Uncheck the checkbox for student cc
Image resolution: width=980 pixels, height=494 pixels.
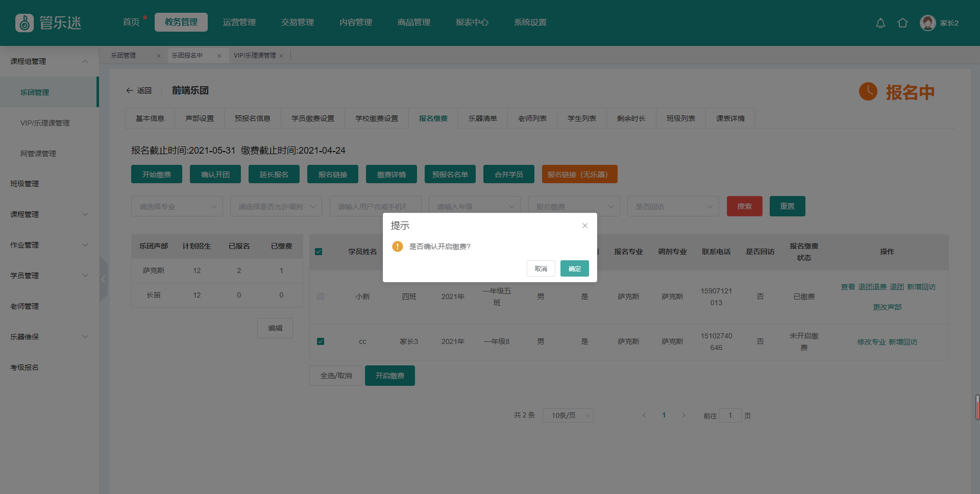tap(321, 341)
